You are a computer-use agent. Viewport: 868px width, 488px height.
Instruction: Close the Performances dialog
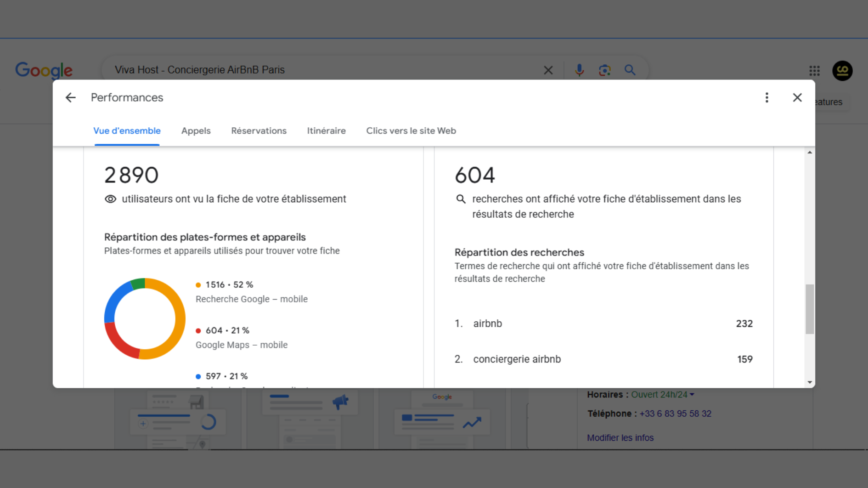(x=797, y=97)
